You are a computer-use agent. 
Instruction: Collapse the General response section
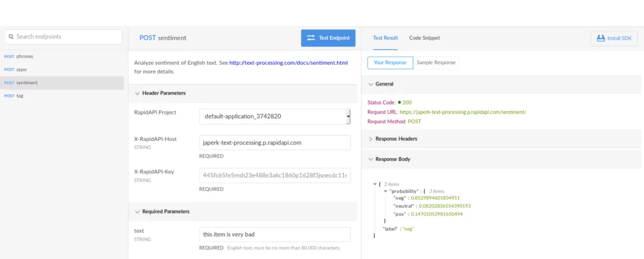tap(370, 84)
